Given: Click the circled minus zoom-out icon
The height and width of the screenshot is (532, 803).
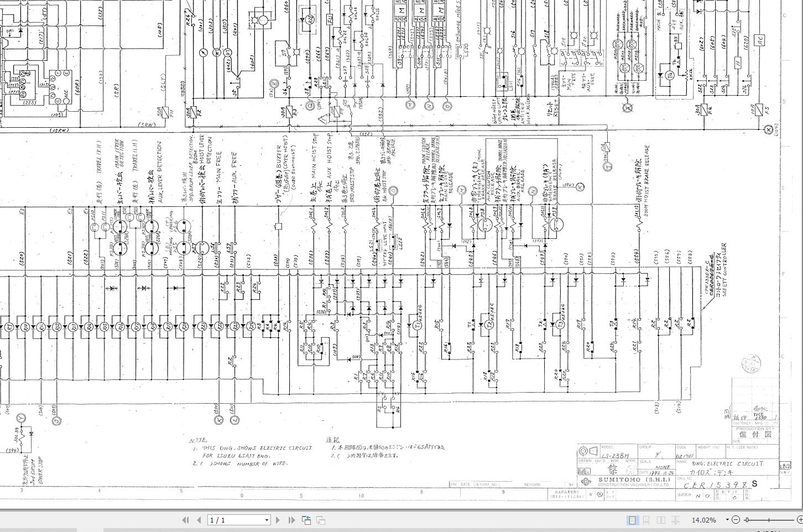Looking at the screenshot, I should tap(736, 519).
